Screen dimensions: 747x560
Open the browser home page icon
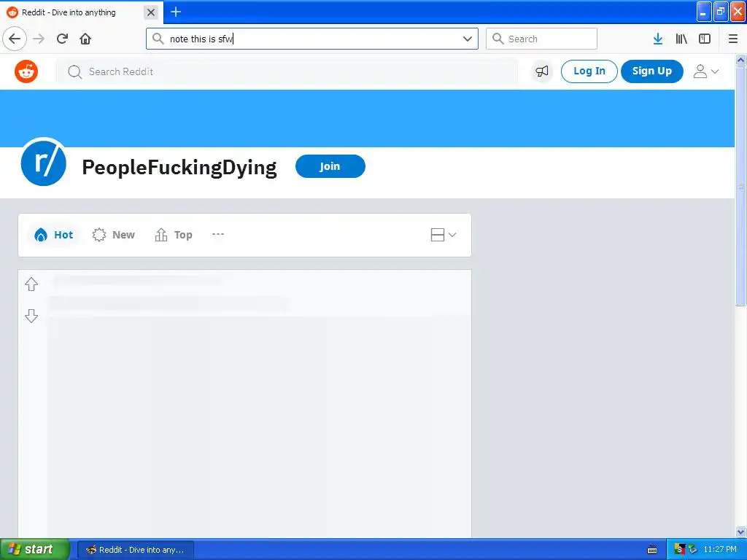(x=85, y=39)
